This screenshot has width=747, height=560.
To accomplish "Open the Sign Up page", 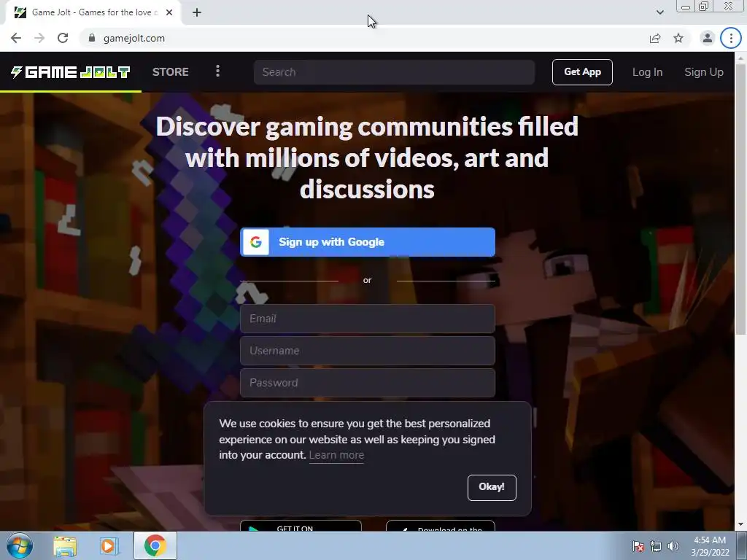I will pyautogui.click(x=704, y=72).
